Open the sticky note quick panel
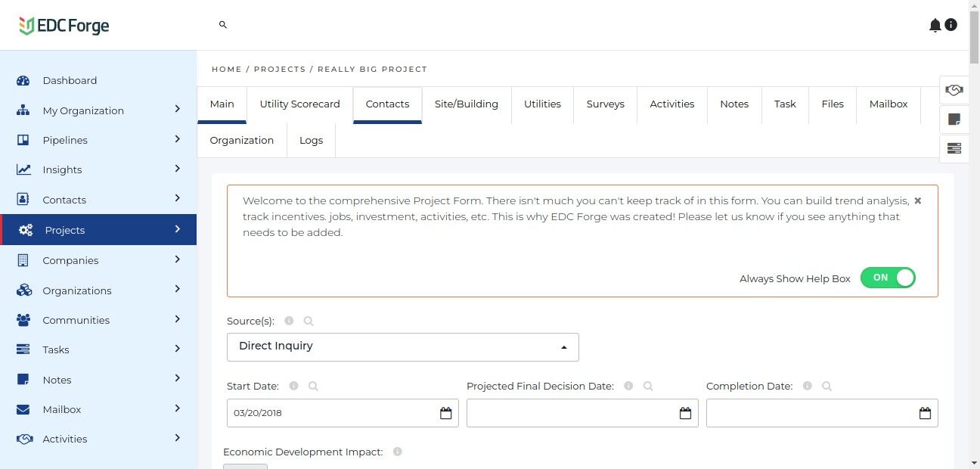Image resolution: width=980 pixels, height=469 pixels. click(x=954, y=120)
